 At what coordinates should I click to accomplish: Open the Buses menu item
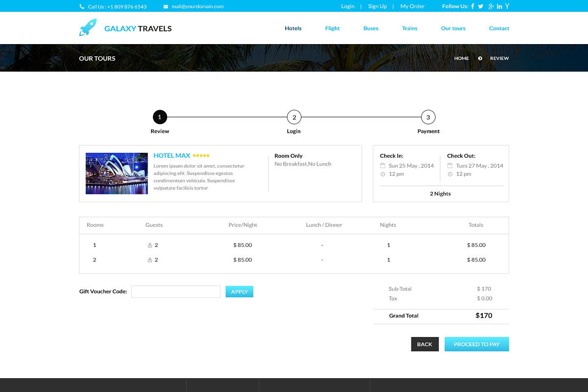point(371,28)
